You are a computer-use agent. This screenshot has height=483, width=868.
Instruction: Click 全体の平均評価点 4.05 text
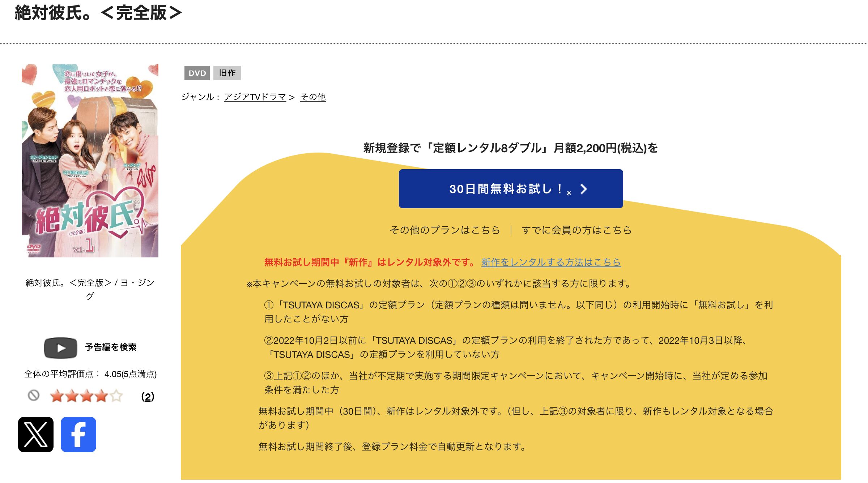[90, 374]
